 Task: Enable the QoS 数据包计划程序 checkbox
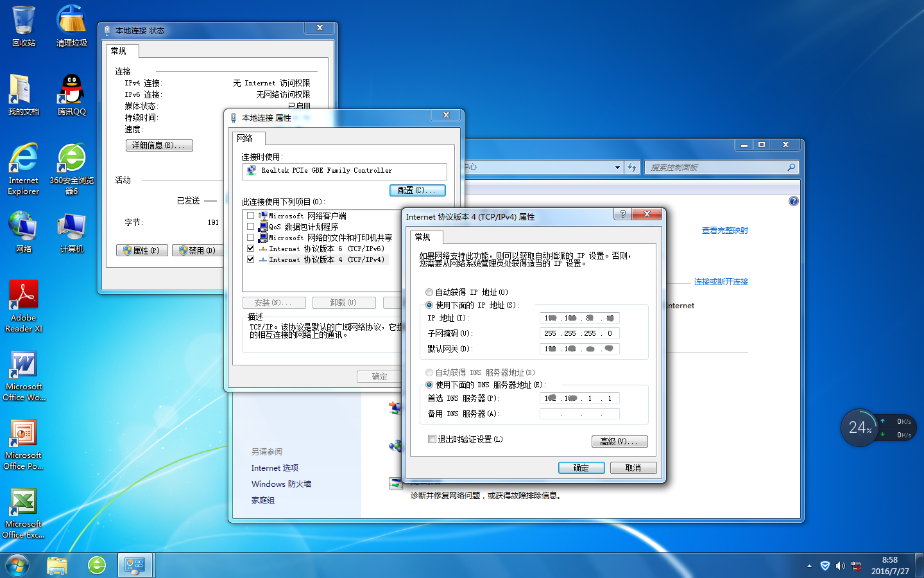click(x=251, y=227)
